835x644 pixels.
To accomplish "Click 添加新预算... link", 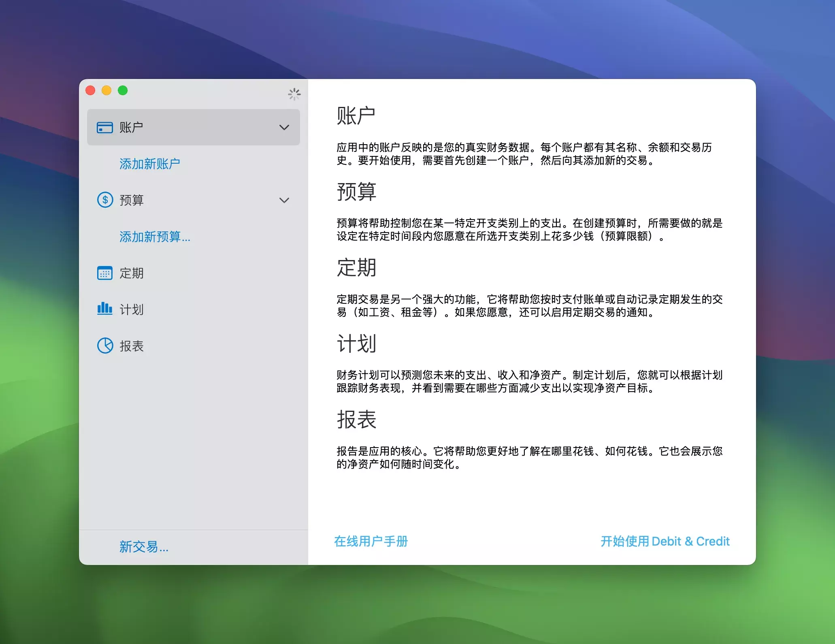I will point(154,237).
